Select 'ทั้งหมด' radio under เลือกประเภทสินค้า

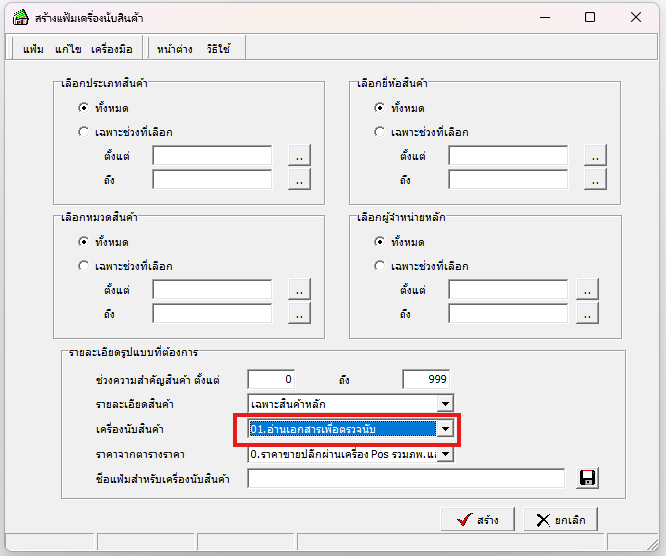pyautogui.click(x=84, y=107)
